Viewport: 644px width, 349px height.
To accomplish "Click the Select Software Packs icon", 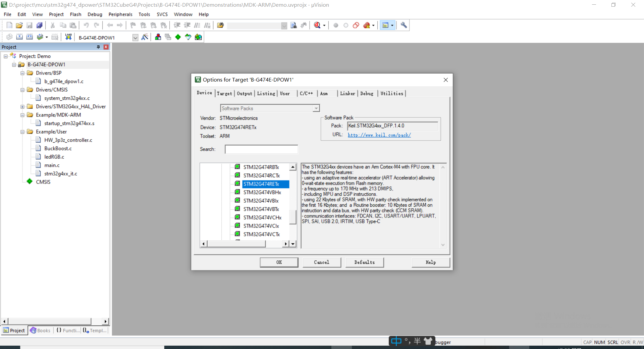I will point(188,37).
